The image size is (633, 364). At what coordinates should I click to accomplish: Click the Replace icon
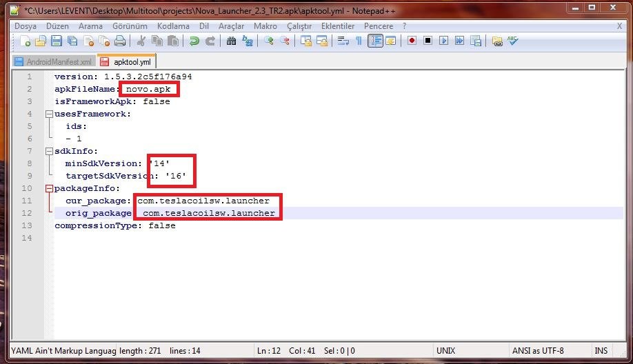[247, 41]
